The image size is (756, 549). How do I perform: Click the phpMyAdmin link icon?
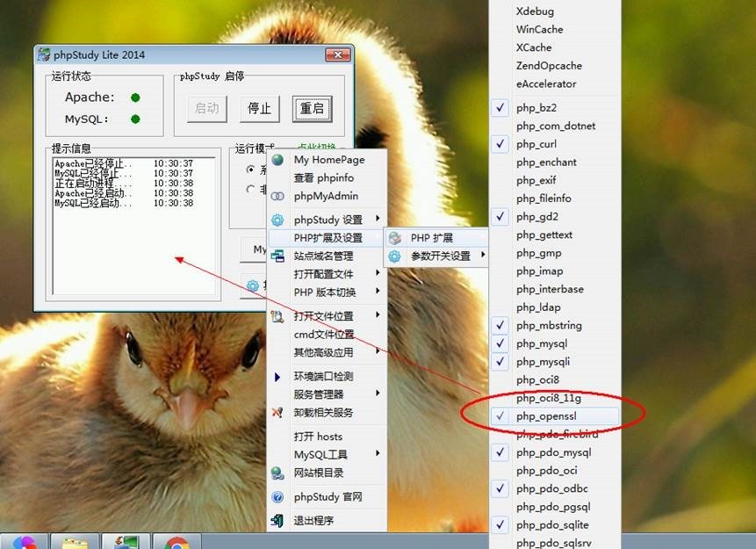tap(278, 196)
